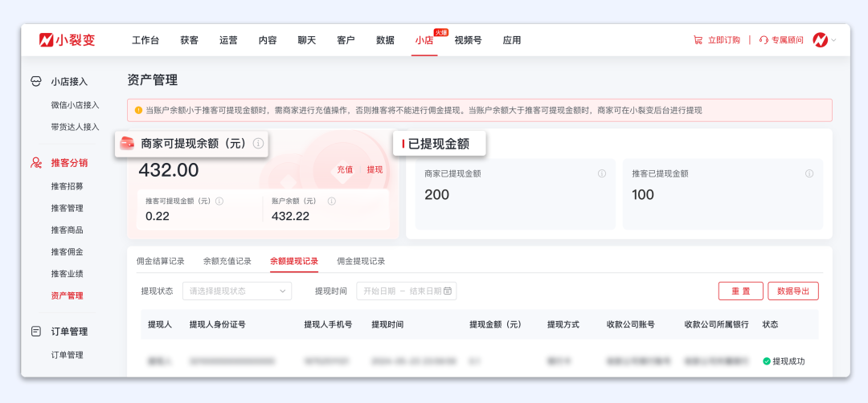Switch to the 佣金结算记录 tab
Image resolution: width=868 pixels, height=403 pixels.
click(160, 261)
